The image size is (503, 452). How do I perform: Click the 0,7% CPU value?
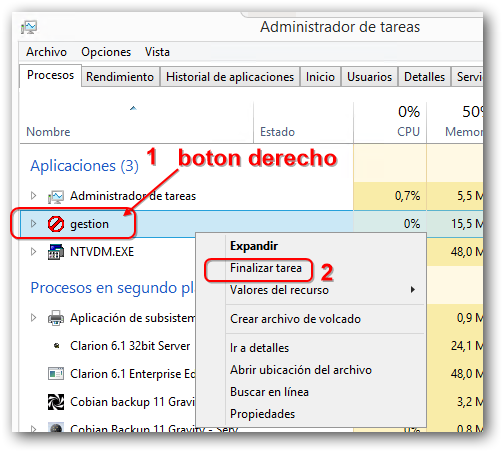[407, 196]
